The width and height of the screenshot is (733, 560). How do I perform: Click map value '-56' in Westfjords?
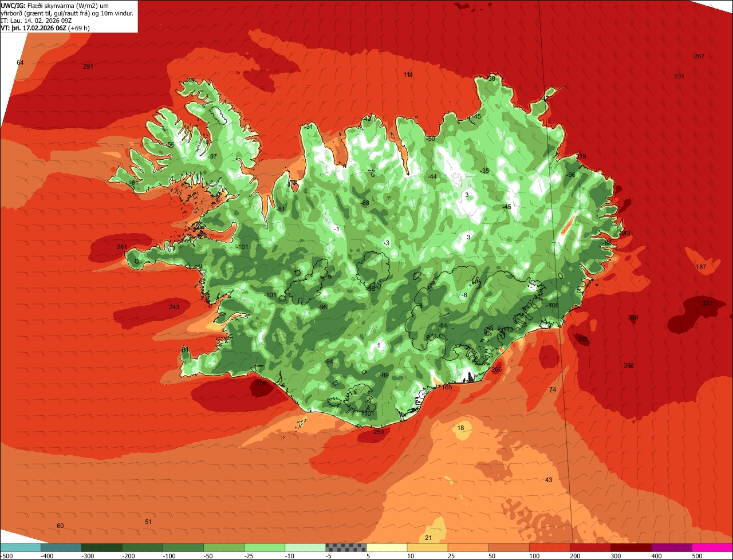click(170, 144)
